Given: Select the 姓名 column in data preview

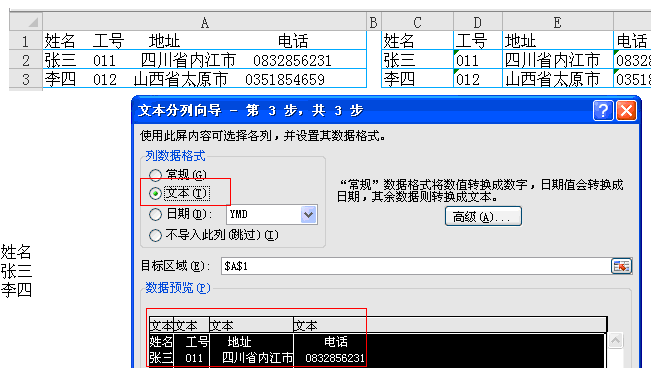Looking at the screenshot, I should (x=161, y=342).
